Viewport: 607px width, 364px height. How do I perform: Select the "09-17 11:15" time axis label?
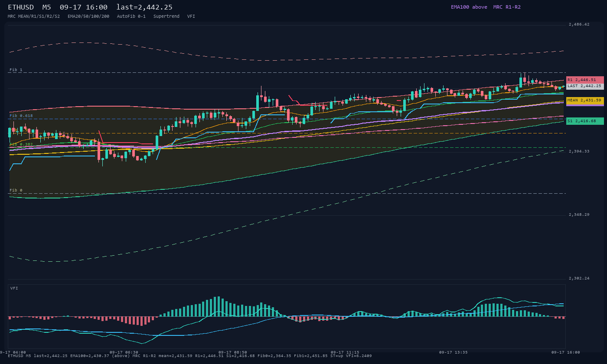(345, 352)
